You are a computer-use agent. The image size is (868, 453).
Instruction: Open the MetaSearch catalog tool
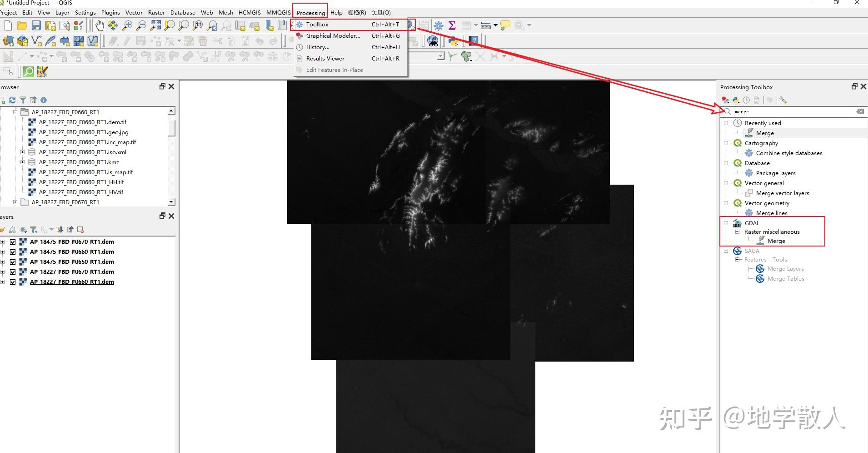point(433,41)
